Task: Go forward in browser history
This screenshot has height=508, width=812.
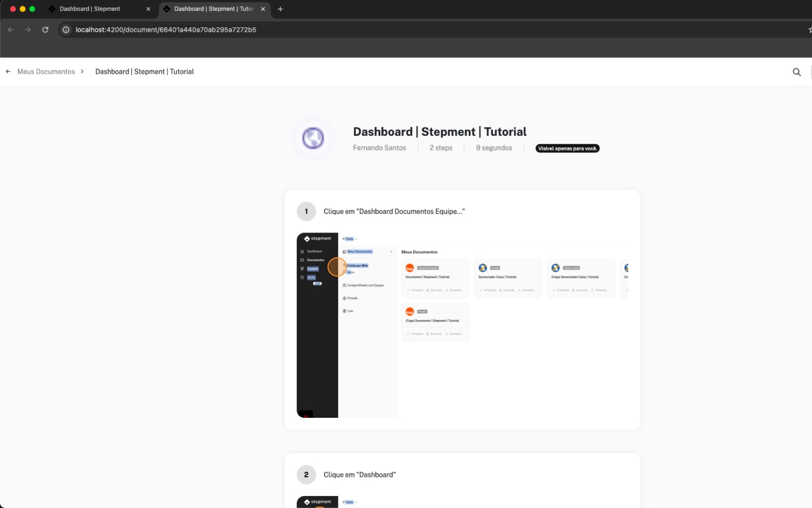Action: pos(28,30)
